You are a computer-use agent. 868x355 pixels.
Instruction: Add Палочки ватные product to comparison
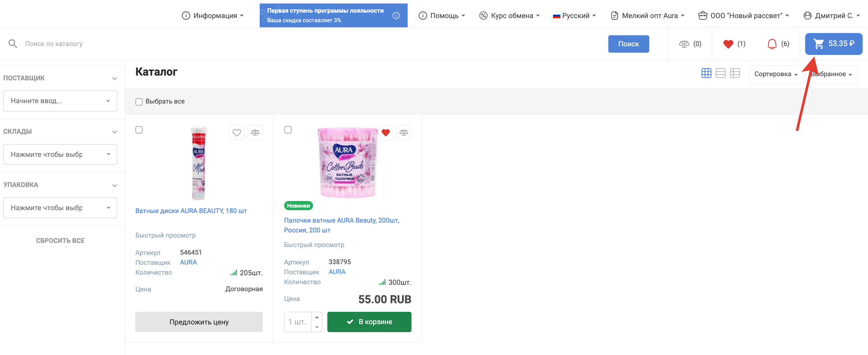(404, 132)
